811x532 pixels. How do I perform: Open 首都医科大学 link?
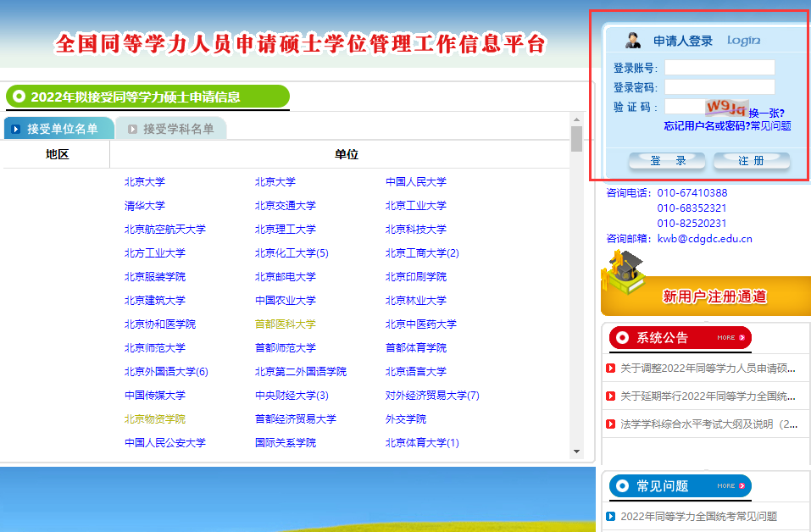coord(286,324)
